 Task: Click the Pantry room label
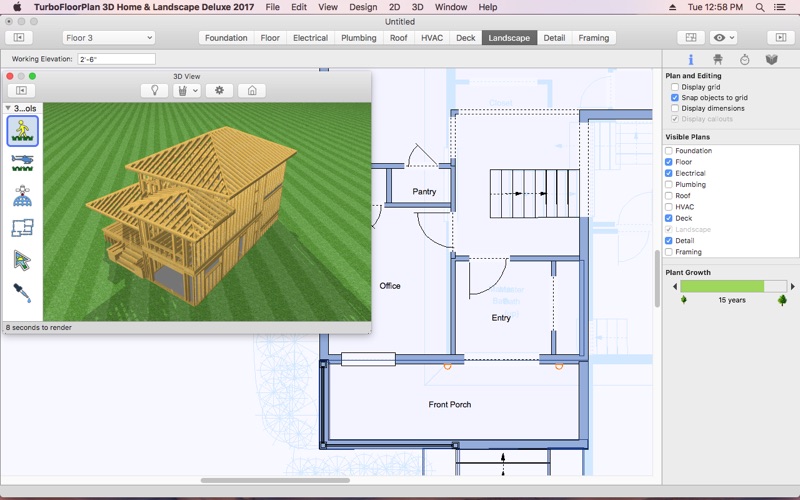[424, 192]
